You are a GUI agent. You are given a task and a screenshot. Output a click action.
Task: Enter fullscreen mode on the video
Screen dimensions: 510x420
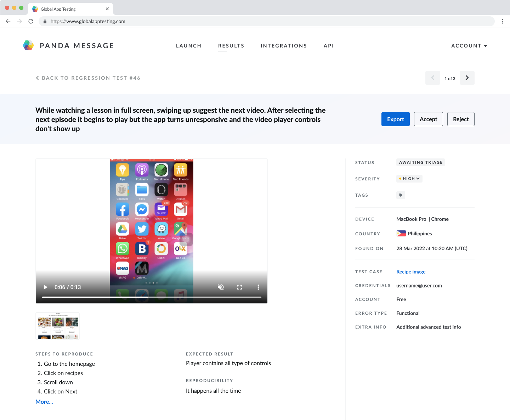[239, 287]
